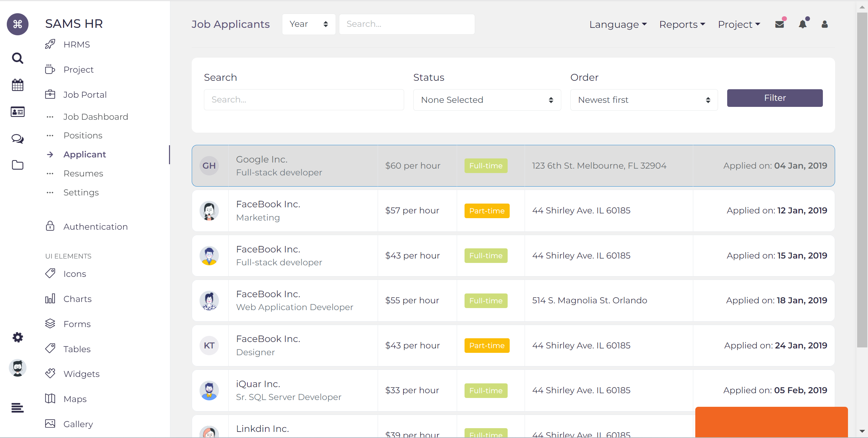Image resolution: width=868 pixels, height=438 pixels.
Task: Click the GH initials avatar
Action: tap(209, 166)
